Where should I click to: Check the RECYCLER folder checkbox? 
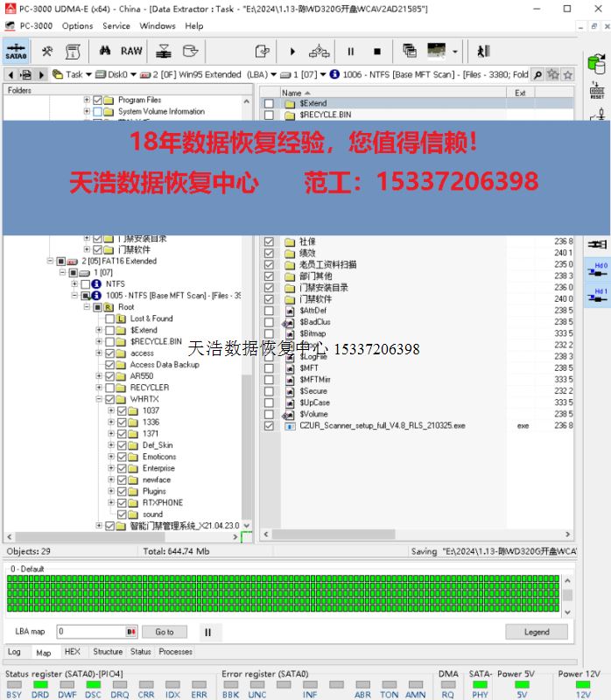110,388
